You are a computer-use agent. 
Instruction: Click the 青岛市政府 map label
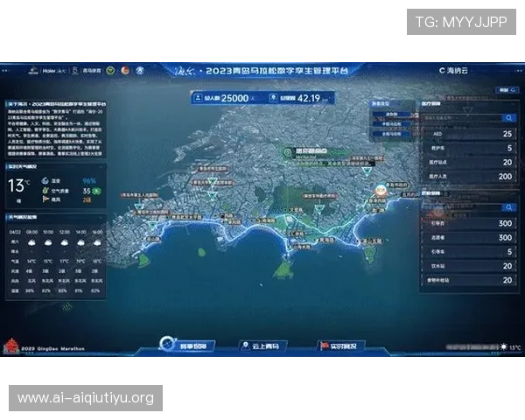point(396,185)
